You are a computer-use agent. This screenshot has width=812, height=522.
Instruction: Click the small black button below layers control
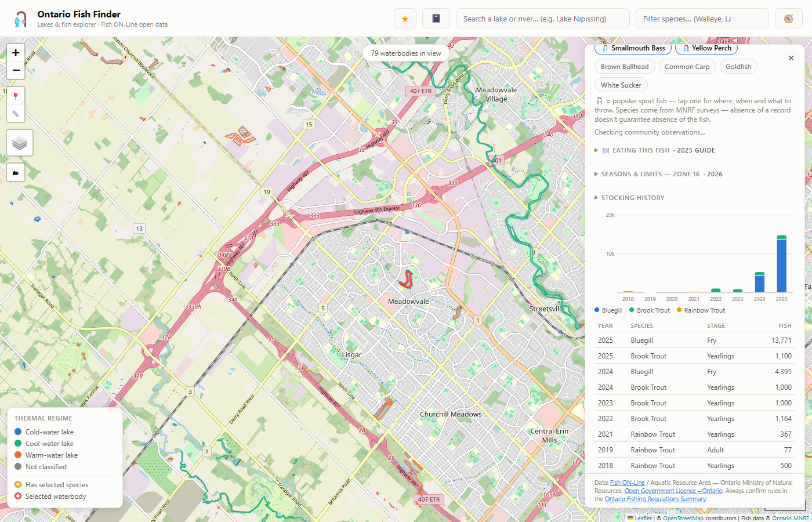click(16, 172)
